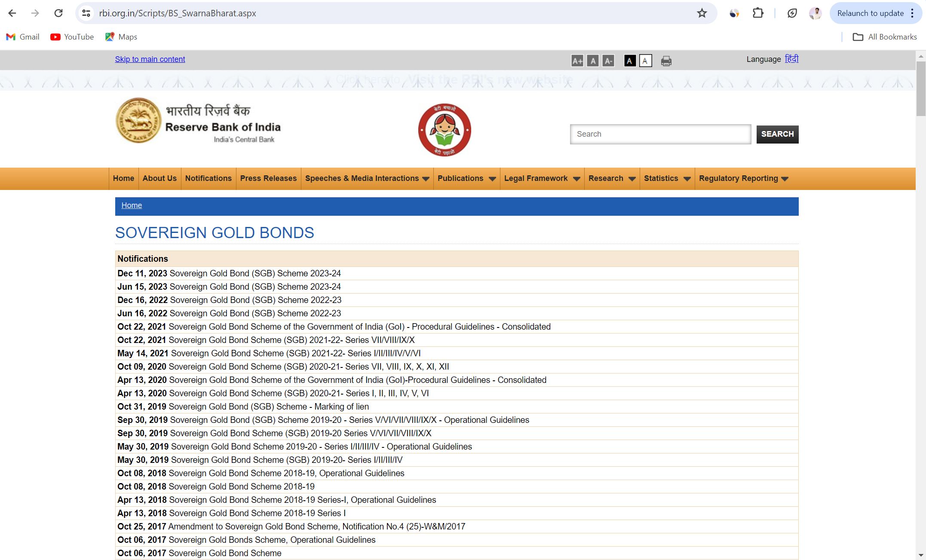
Task: Open site information icon in address bar
Action: coord(86,13)
